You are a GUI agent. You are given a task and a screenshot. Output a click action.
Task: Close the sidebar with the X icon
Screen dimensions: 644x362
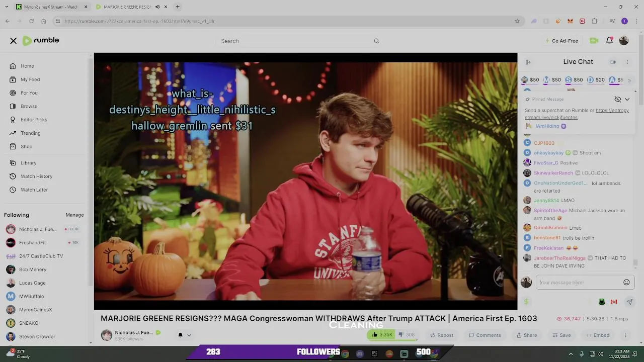click(x=14, y=41)
